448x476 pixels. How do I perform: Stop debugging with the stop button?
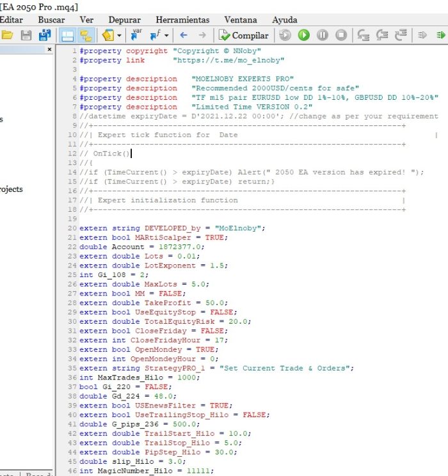pyautogui.click(x=341, y=35)
